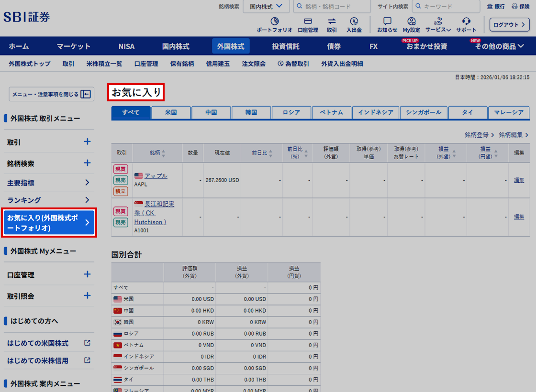
Task: Open the 銘柄登録 link
Action: pyautogui.click(x=479, y=135)
